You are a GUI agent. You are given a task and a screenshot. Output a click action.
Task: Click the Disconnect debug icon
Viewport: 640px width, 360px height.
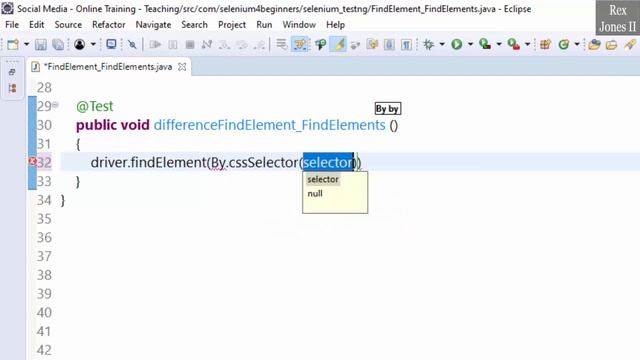pos(207,44)
